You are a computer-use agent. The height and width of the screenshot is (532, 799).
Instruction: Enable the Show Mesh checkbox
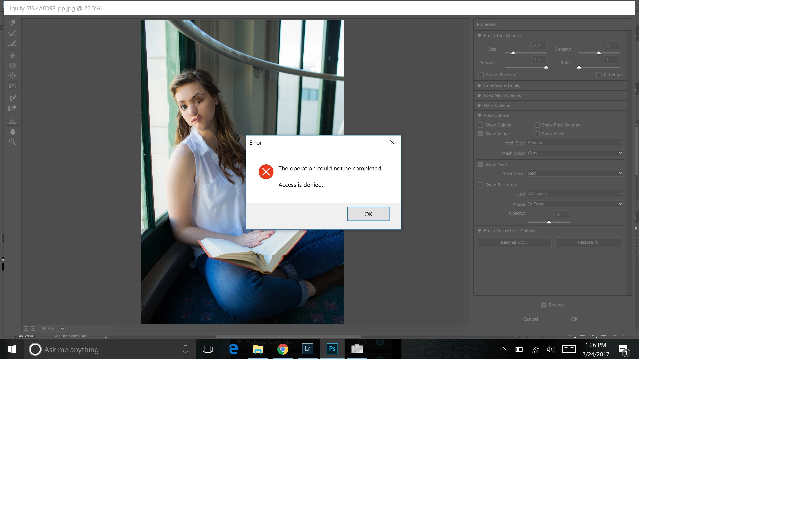coord(537,134)
